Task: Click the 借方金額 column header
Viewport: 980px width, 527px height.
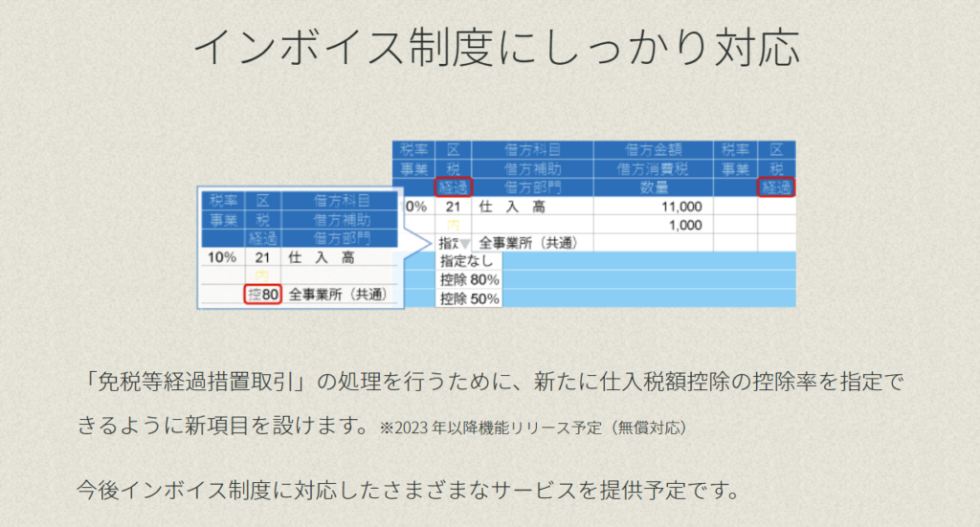Action: click(653, 150)
